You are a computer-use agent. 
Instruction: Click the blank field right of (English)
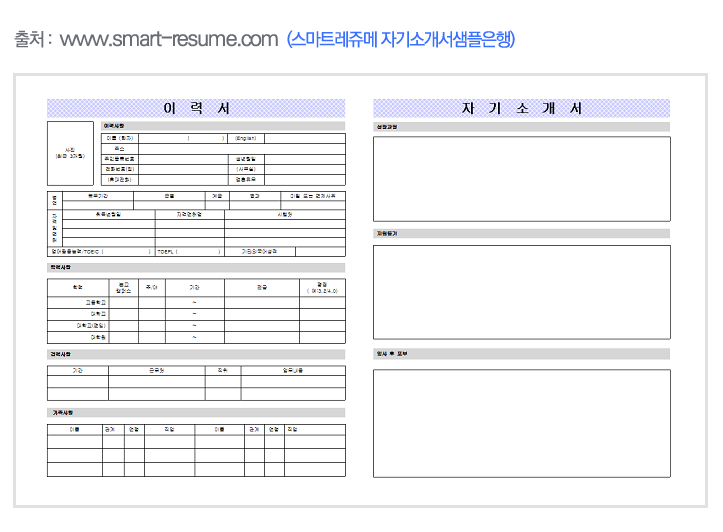point(305,138)
